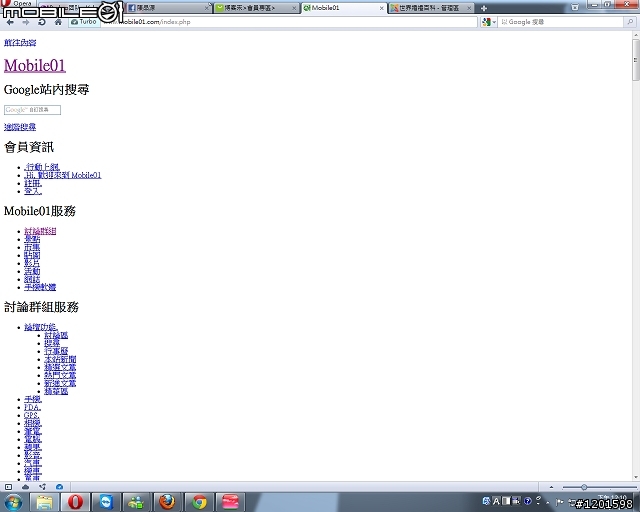Open the PDA category link
640x512 pixels.
point(32,407)
